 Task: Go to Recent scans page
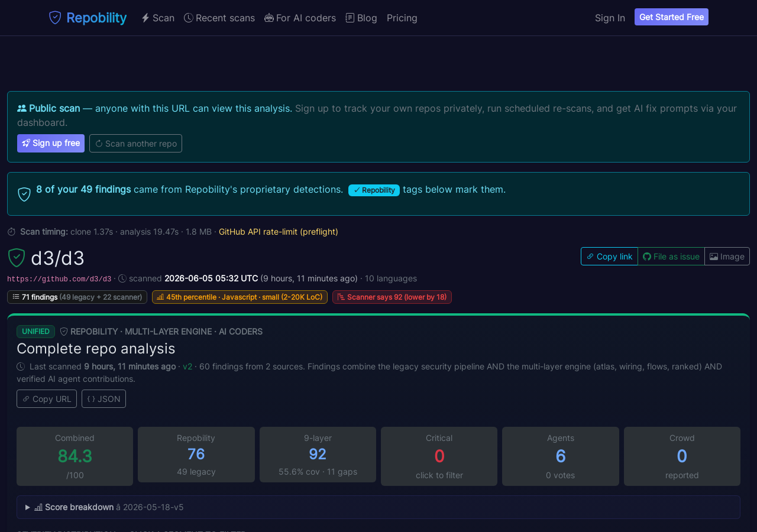(x=219, y=18)
